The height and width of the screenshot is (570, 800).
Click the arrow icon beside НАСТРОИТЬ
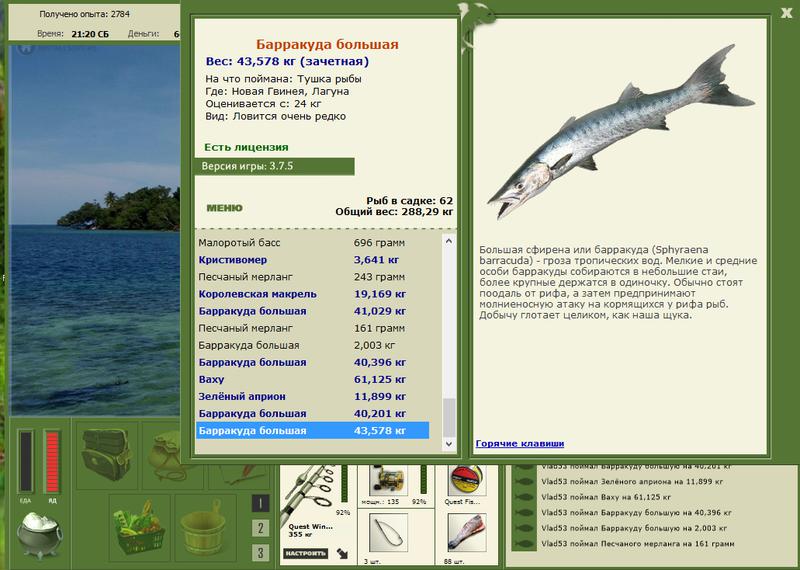[x=342, y=553]
